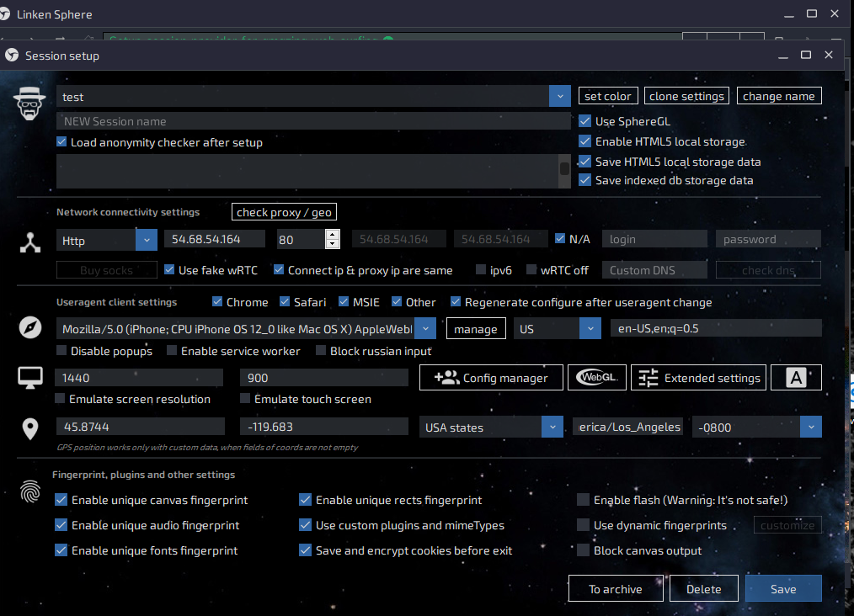Enable service worker checkbox
Screen dimensions: 854x616
[x=172, y=350]
